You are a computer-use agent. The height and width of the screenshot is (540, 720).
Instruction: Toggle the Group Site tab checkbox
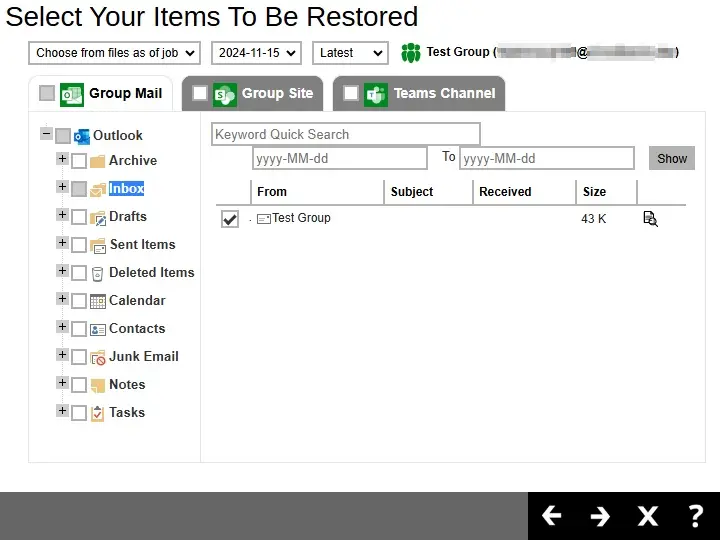point(200,93)
